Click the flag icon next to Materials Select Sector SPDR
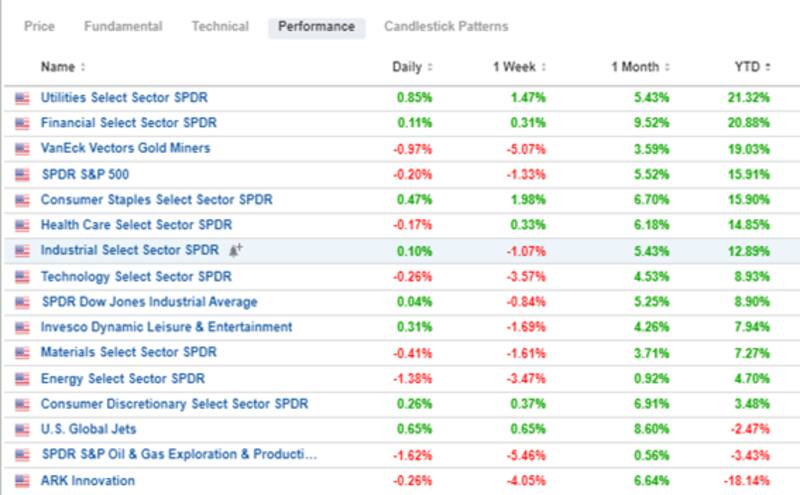The width and height of the screenshot is (800, 495). pyautogui.click(x=22, y=353)
